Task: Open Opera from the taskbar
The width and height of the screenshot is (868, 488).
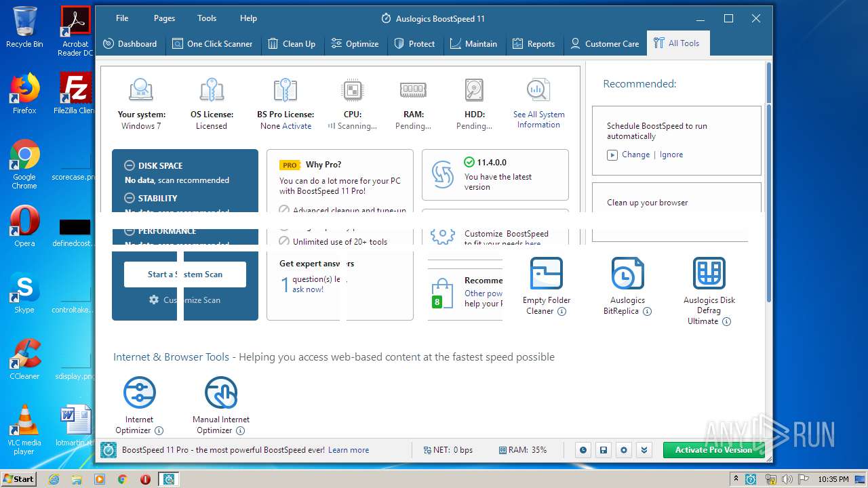Action: pyautogui.click(x=145, y=479)
